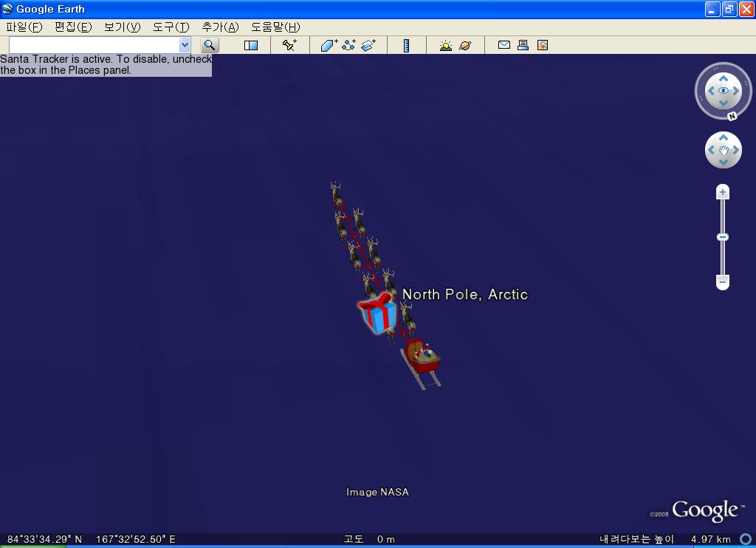Click the print icon
Screen dimensions: 756x548
click(x=523, y=45)
